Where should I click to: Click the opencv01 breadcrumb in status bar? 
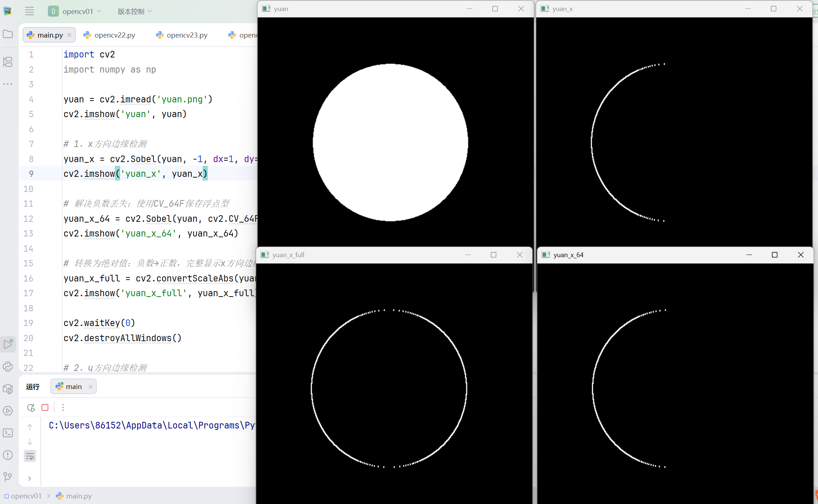(26, 496)
